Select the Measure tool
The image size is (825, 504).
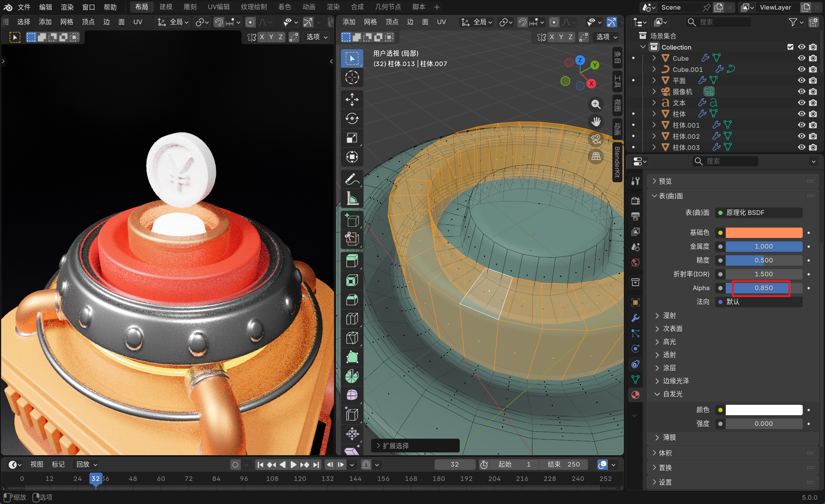click(x=352, y=198)
